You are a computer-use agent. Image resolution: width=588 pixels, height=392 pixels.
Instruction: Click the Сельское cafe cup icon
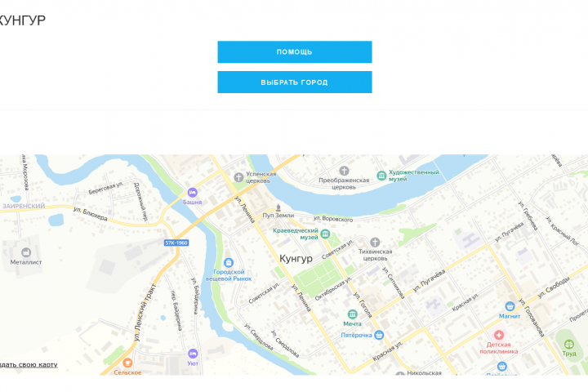tap(127, 363)
